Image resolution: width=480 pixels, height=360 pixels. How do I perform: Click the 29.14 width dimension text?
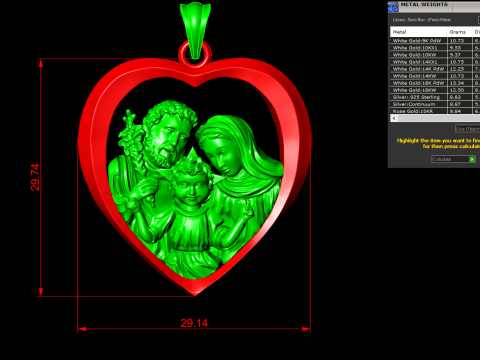tap(194, 323)
